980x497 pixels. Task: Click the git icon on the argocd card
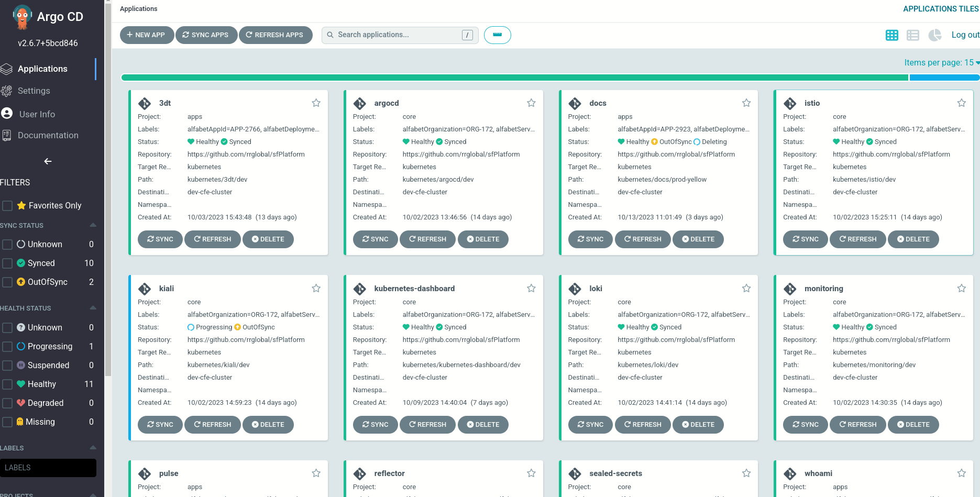tap(360, 104)
